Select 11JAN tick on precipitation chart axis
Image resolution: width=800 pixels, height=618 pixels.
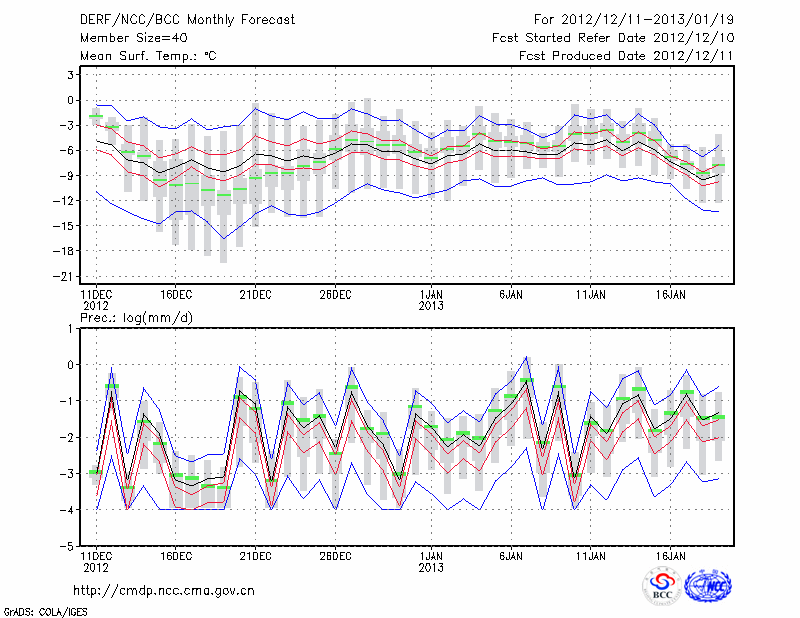(x=591, y=555)
